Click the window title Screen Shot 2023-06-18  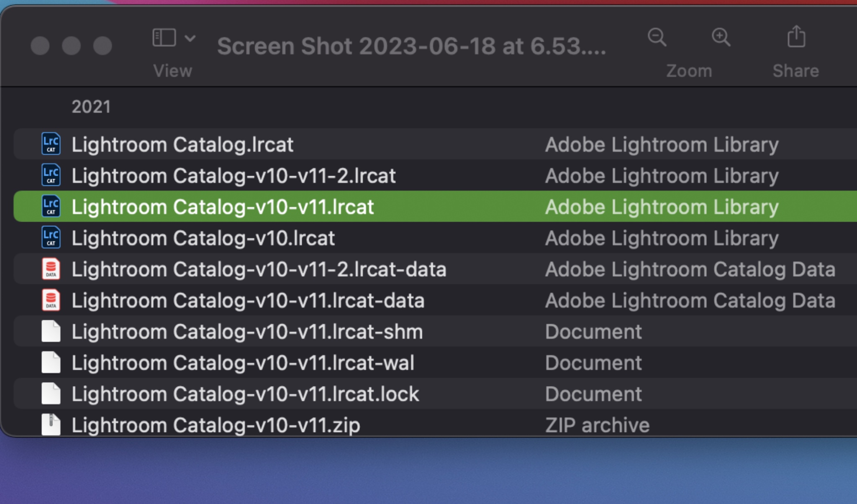pos(411,46)
